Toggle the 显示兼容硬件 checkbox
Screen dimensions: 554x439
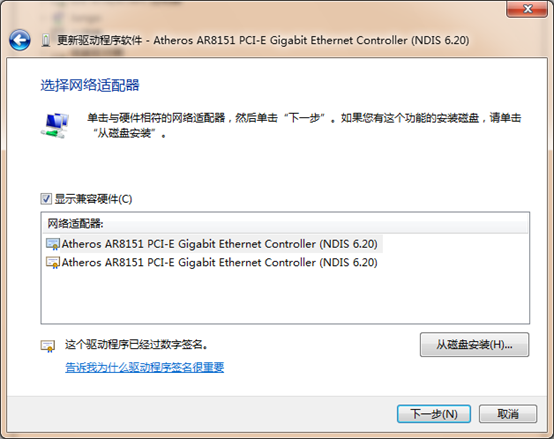pyautogui.click(x=46, y=199)
